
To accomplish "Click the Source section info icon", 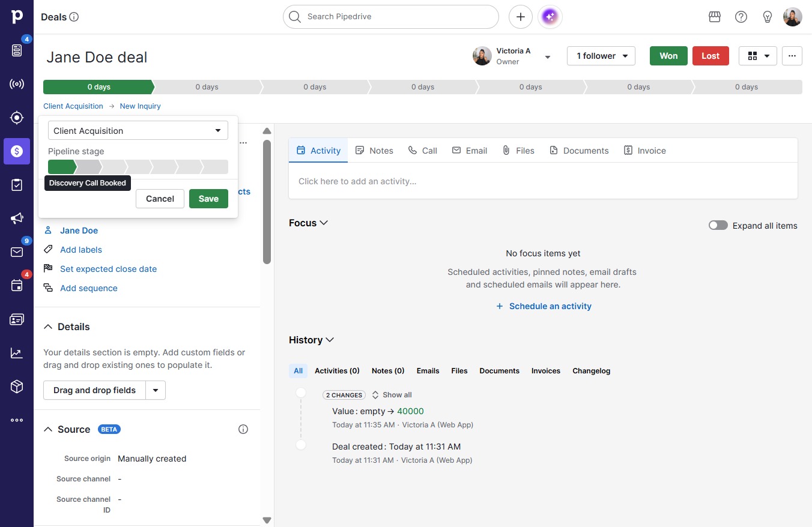I will 243,429.
